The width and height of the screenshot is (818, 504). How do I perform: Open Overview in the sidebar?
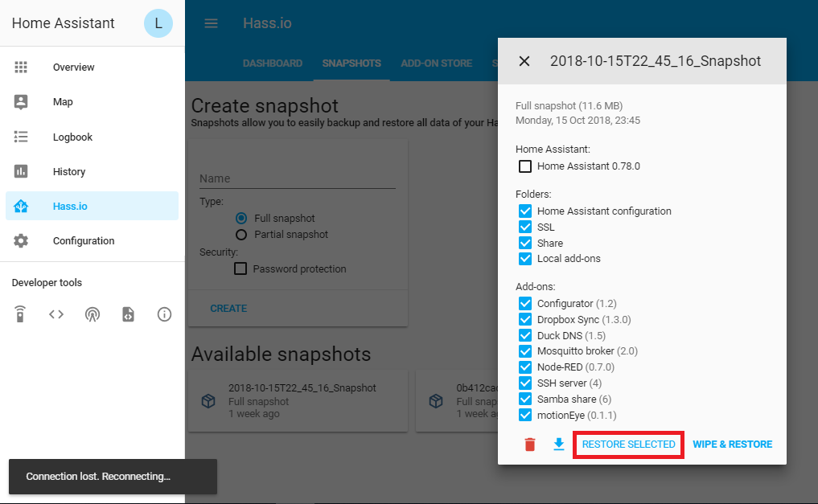(92, 68)
